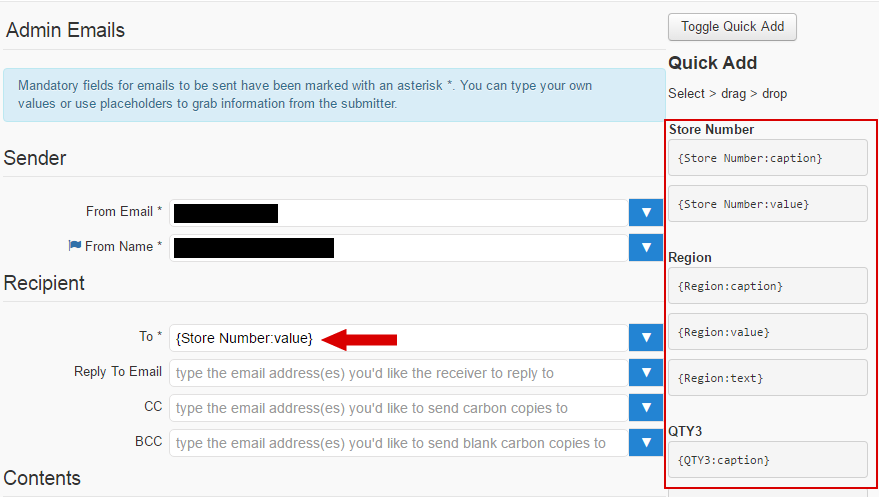Click the Contents section heading

(42, 478)
